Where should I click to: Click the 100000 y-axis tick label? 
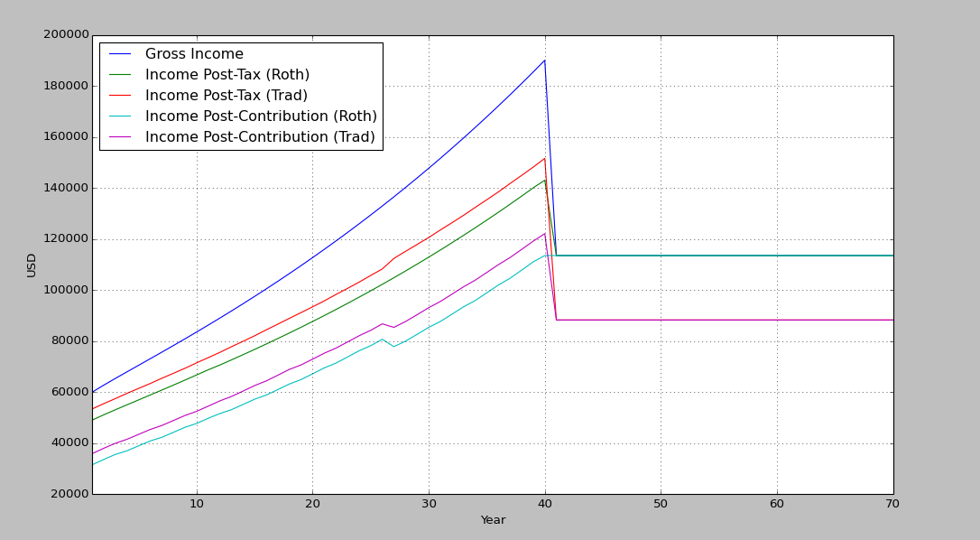pyautogui.click(x=66, y=290)
